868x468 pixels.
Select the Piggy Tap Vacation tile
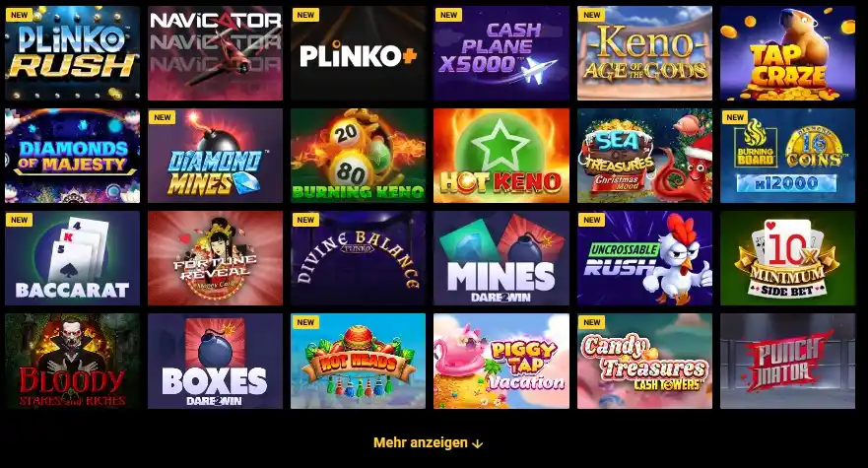coord(501,362)
